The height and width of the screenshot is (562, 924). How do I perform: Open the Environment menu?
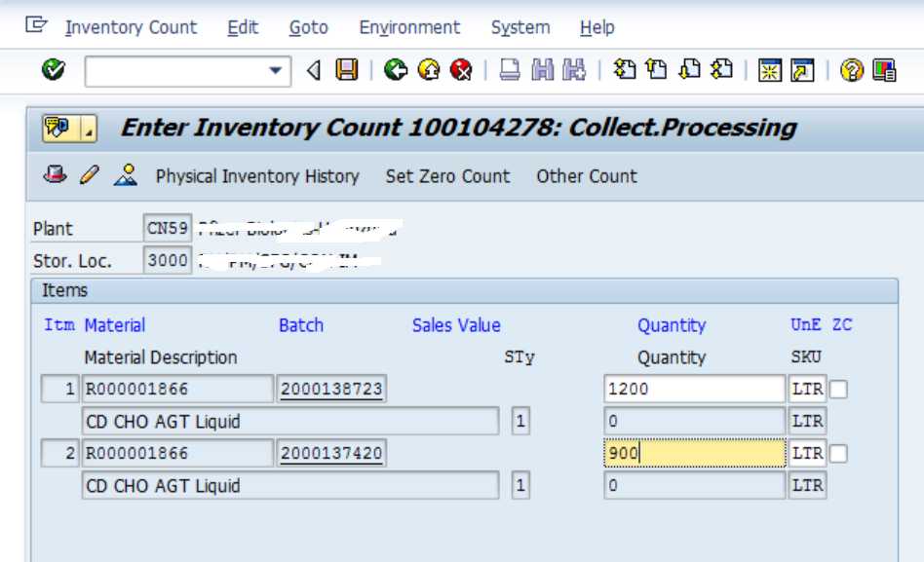click(409, 27)
